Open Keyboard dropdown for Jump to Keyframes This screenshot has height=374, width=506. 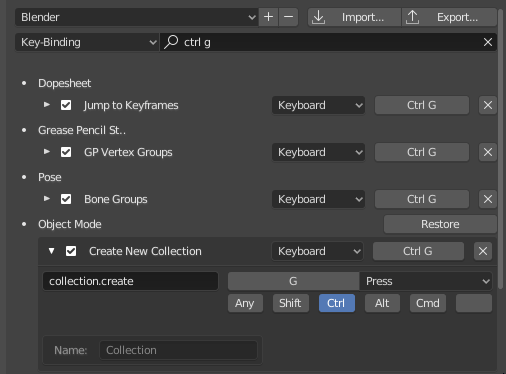coord(318,105)
